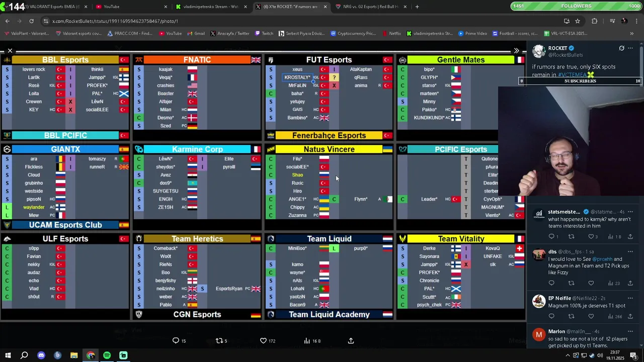Reply to EP Neifile's comment

click(x=551, y=316)
